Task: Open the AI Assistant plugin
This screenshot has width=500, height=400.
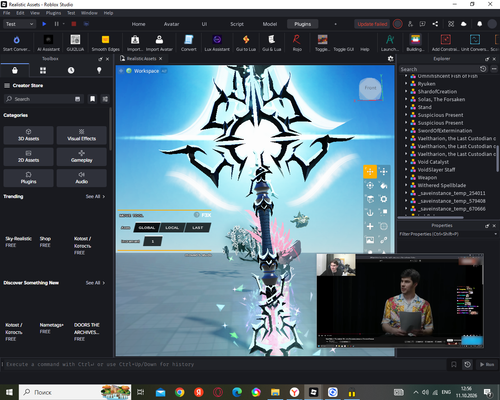Action: pyautogui.click(x=48, y=43)
